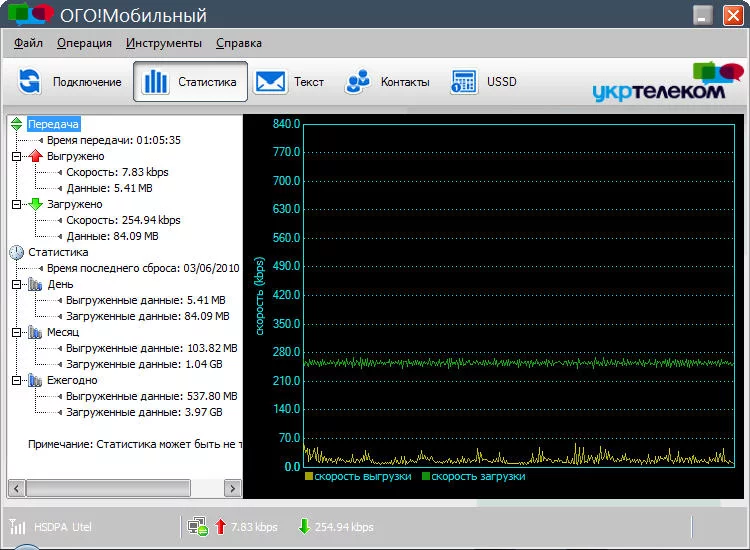
Task: Open the Инструменты menu
Action: click(164, 43)
